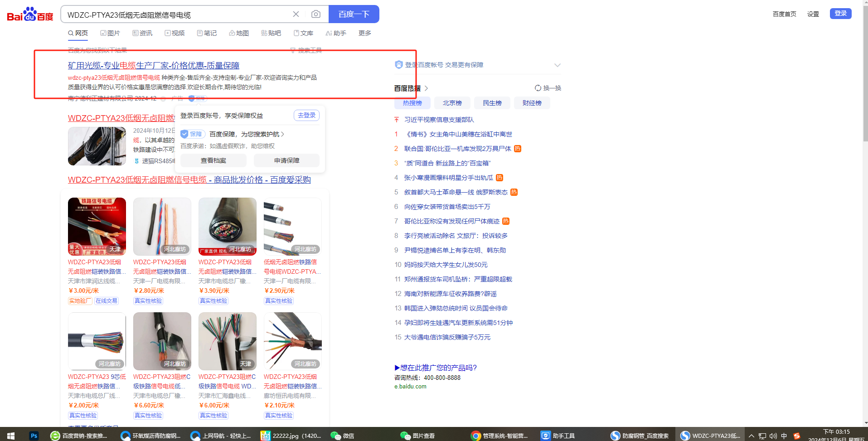Viewport: 868px width, 441px height.
Task: Switch to 管理系统 Chrome window in taskbar
Action: click(x=499, y=436)
